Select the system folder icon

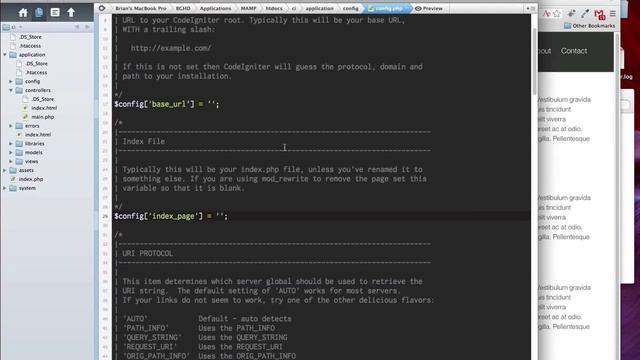point(13,188)
